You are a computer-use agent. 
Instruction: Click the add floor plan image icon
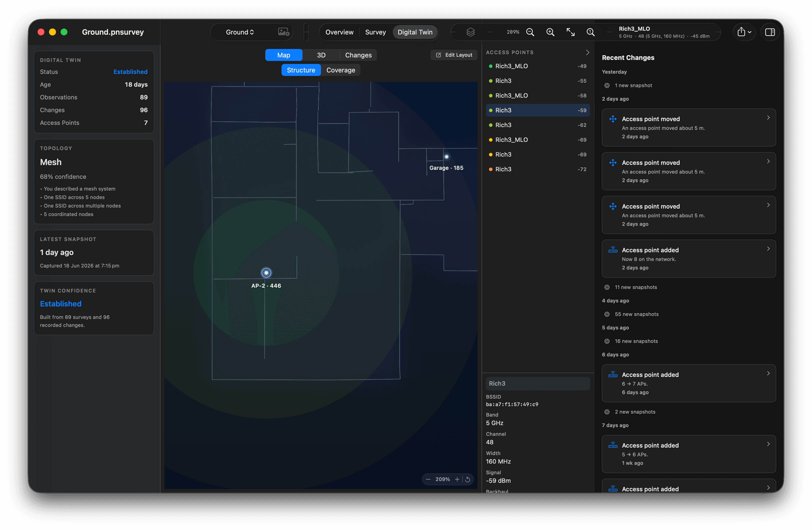[x=283, y=32]
